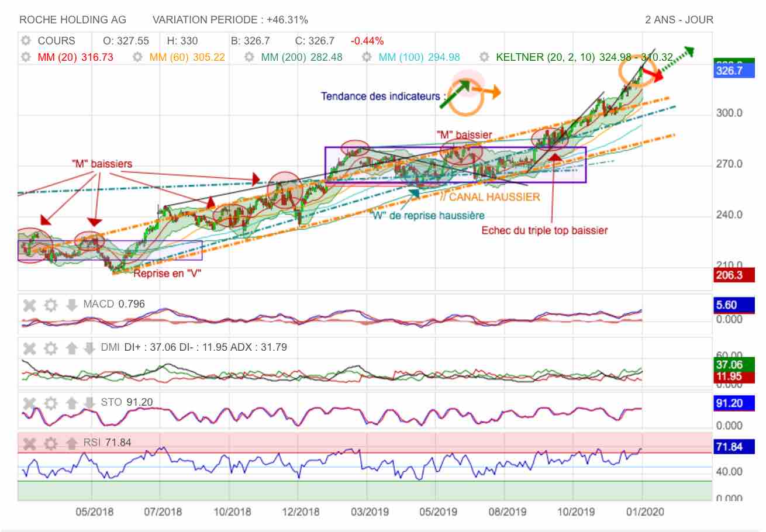Screen dimensions: 766x532
Task: Open DMI indicator settings gear
Action: point(51,348)
